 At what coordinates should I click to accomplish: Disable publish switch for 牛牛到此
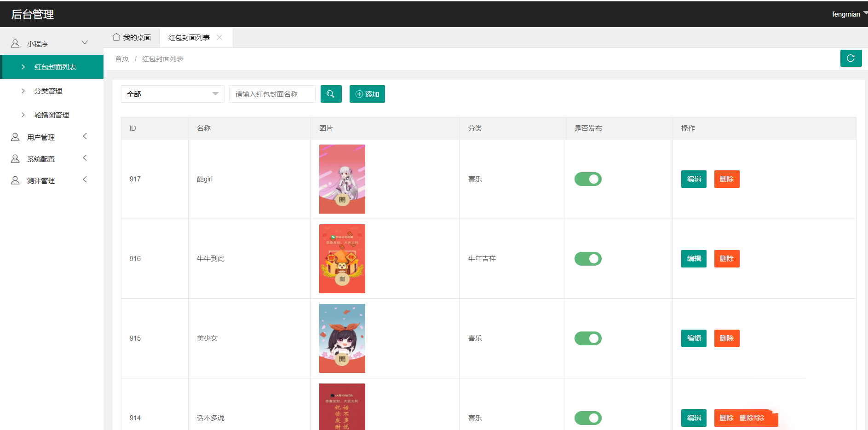[x=588, y=259]
